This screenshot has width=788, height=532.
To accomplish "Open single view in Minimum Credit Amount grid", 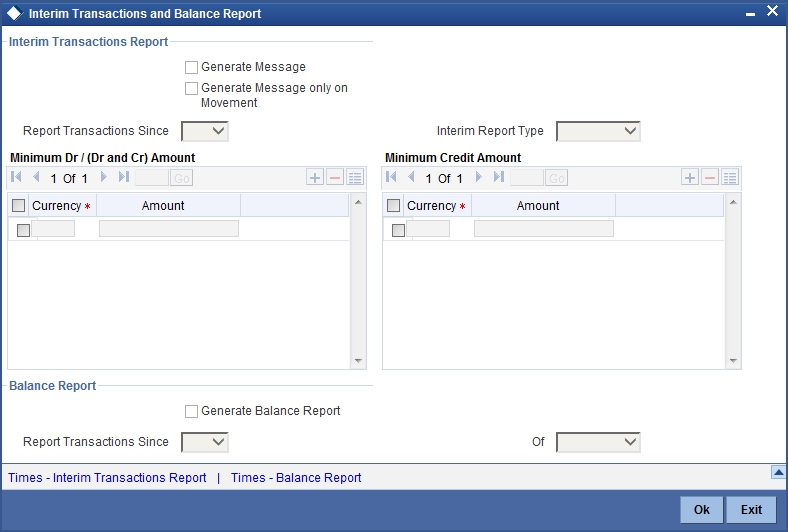I will coord(730,177).
